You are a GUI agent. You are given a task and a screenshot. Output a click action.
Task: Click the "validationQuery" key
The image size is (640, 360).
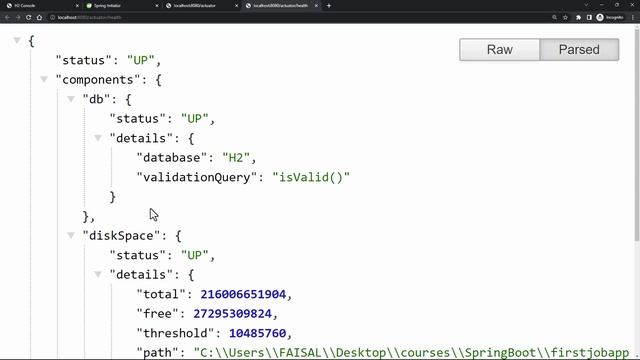click(198, 177)
